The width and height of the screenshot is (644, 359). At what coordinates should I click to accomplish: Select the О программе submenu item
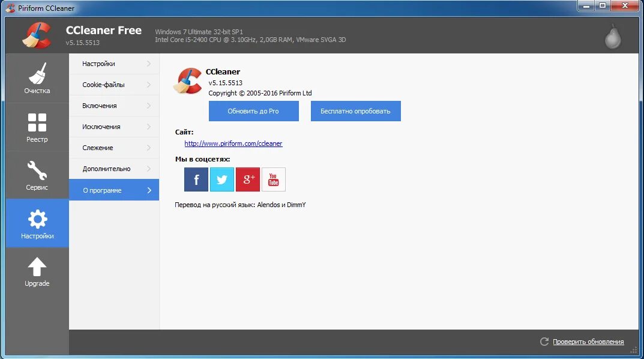point(114,190)
